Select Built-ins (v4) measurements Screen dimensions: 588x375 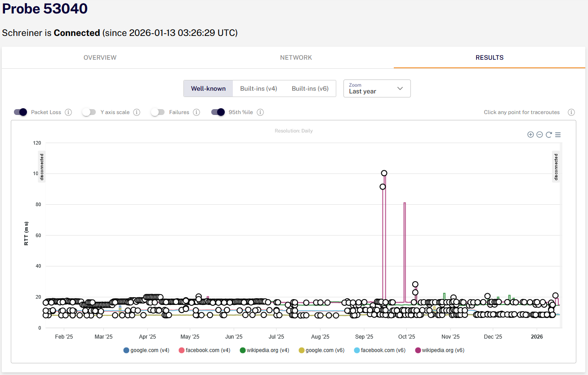point(258,88)
